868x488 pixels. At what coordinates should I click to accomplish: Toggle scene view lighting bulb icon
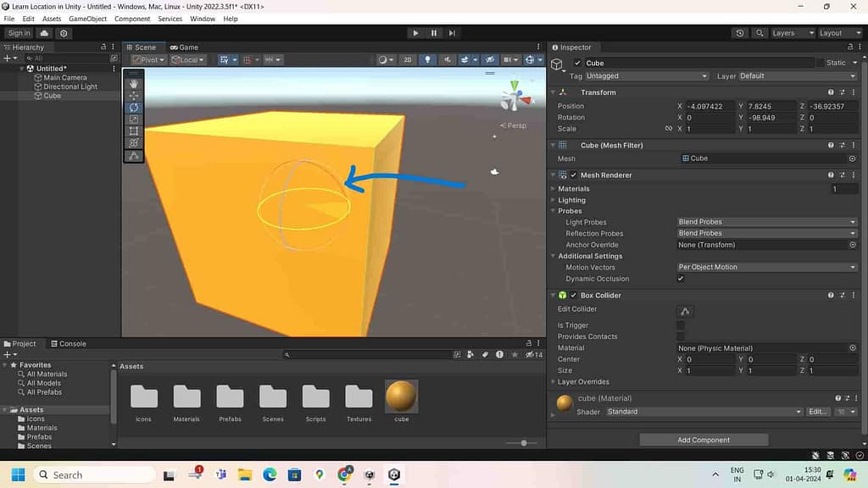(428, 59)
